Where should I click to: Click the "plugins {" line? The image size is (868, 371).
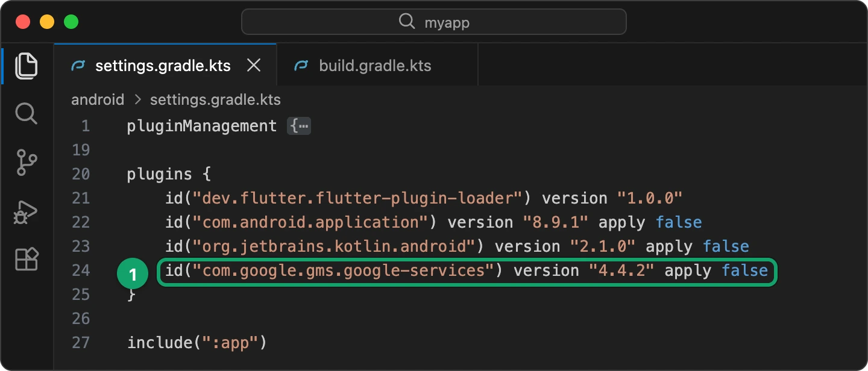[x=169, y=174]
